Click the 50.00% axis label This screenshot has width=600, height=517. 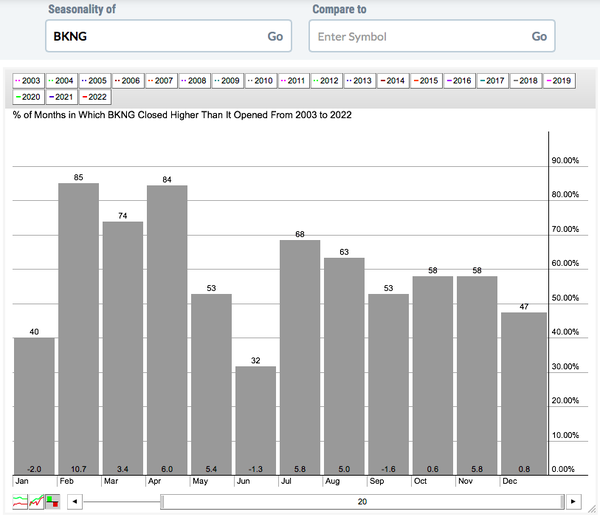point(565,298)
